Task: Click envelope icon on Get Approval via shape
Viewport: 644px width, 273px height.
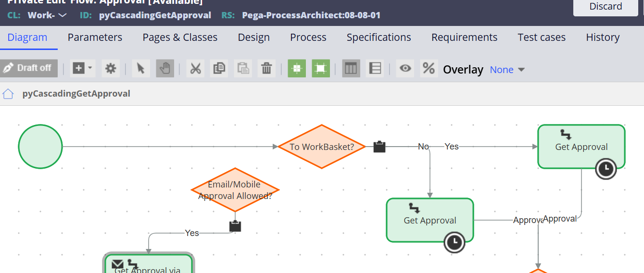Action: tap(117, 264)
